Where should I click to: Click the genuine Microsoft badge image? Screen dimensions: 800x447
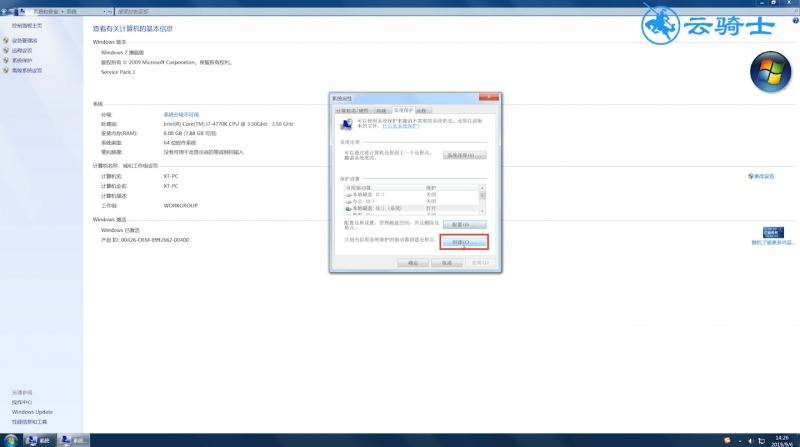tap(773, 233)
